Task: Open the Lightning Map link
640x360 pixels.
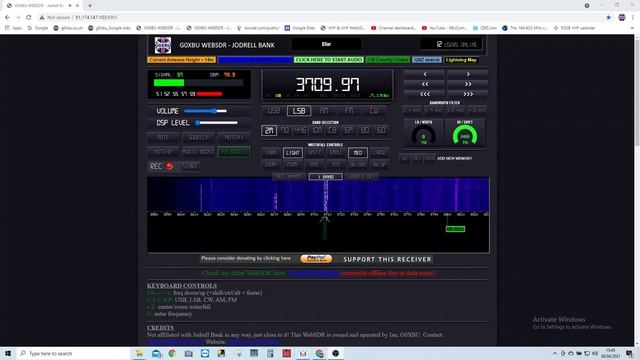Action: [x=461, y=60]
